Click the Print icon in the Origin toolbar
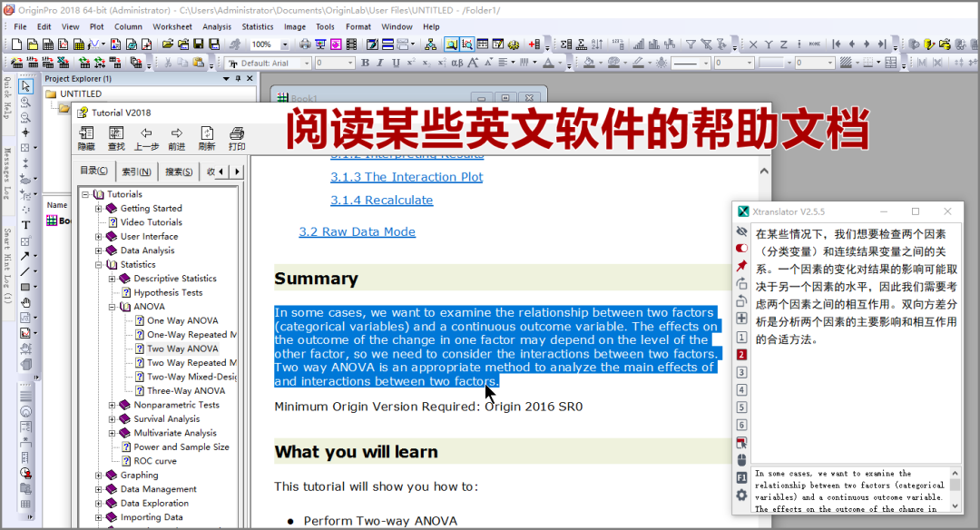 pos(305,44)
